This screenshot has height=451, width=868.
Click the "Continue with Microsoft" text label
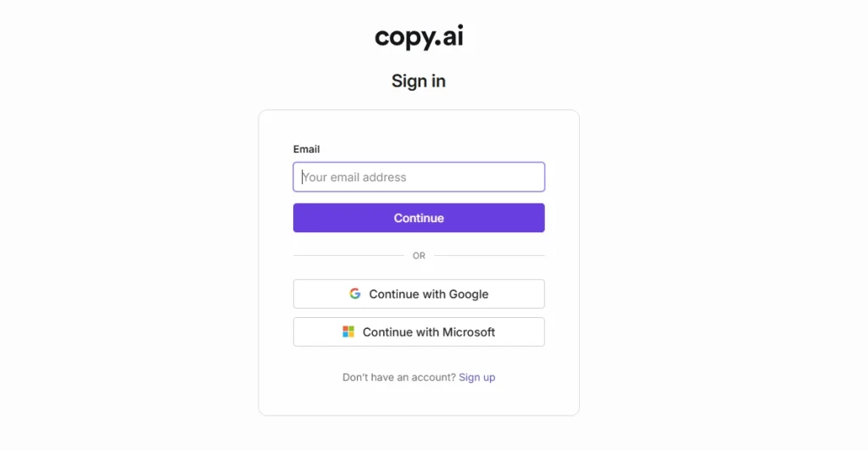(x=429, y=332)
